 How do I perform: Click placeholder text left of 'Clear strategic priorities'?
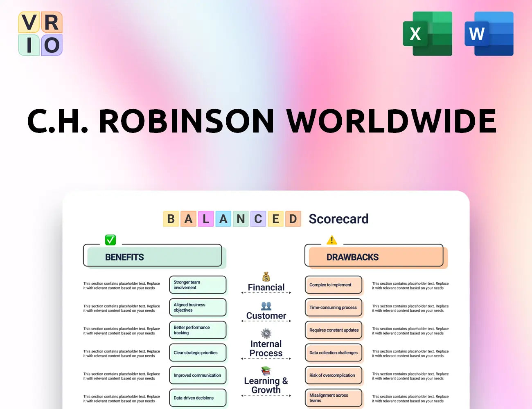click(122, 353)
